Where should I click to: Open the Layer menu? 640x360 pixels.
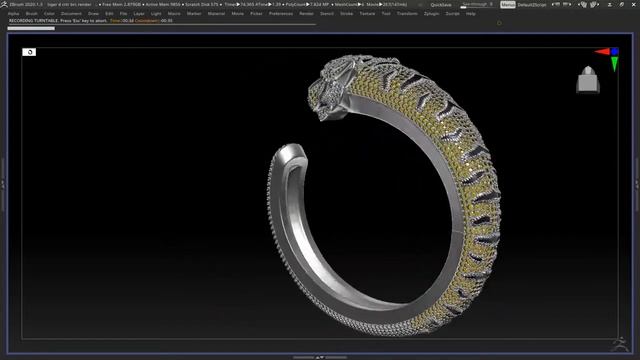(139, 13)
